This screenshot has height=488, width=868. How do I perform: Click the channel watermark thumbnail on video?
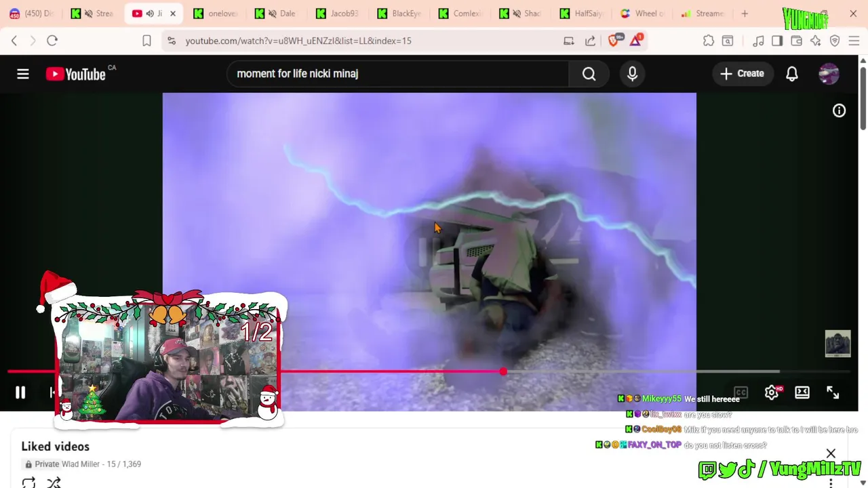[837, 344]
